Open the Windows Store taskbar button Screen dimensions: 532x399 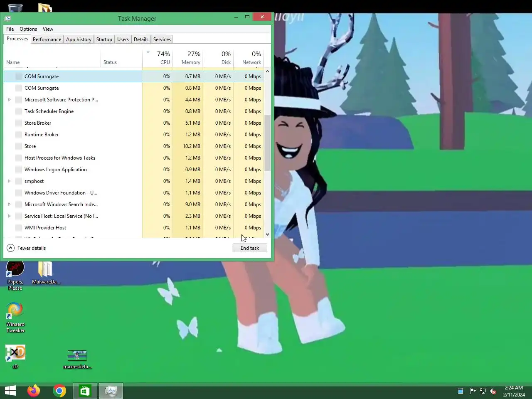85,391
